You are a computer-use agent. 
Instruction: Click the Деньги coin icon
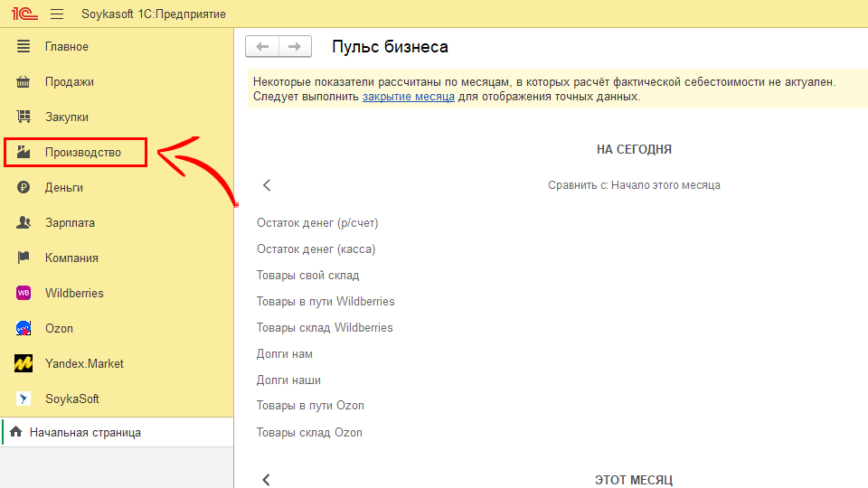click(24, 187)
